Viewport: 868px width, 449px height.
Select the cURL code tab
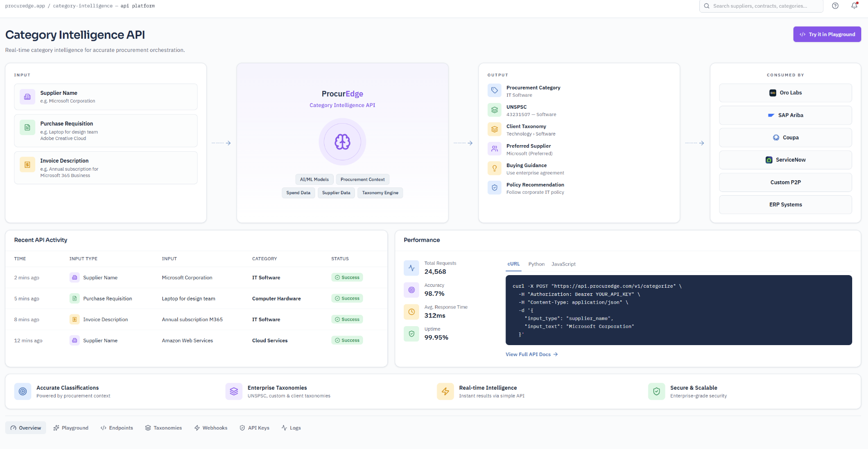[x=514, y=264]
